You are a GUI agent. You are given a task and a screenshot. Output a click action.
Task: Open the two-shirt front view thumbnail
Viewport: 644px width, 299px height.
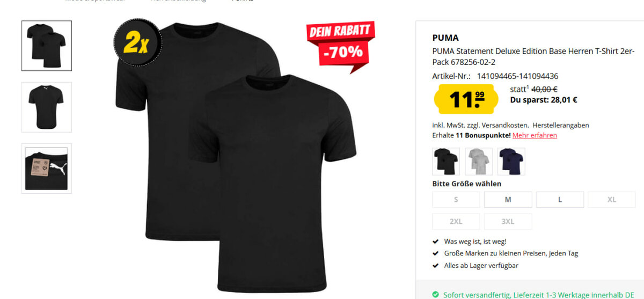click(x=47, y=46)
